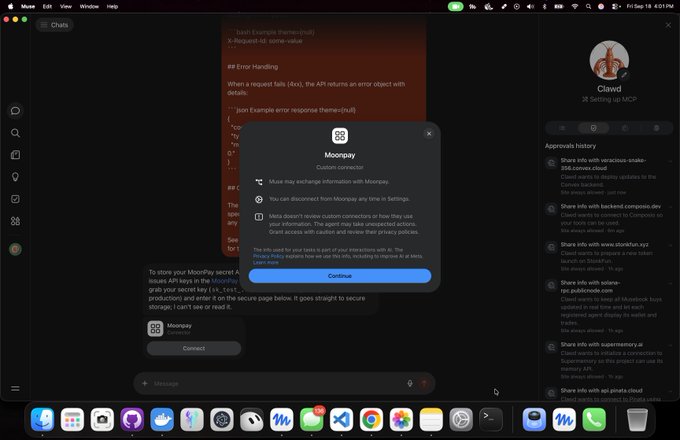
Task: Switch to the last tab in Clawd panel
Action: point(657,128)
